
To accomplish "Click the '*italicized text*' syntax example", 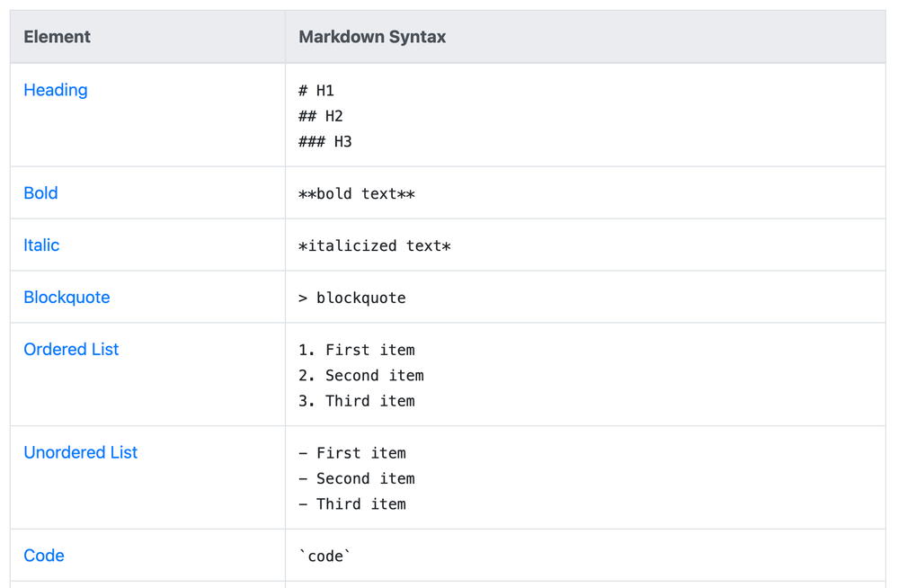I will click(375, 246).
